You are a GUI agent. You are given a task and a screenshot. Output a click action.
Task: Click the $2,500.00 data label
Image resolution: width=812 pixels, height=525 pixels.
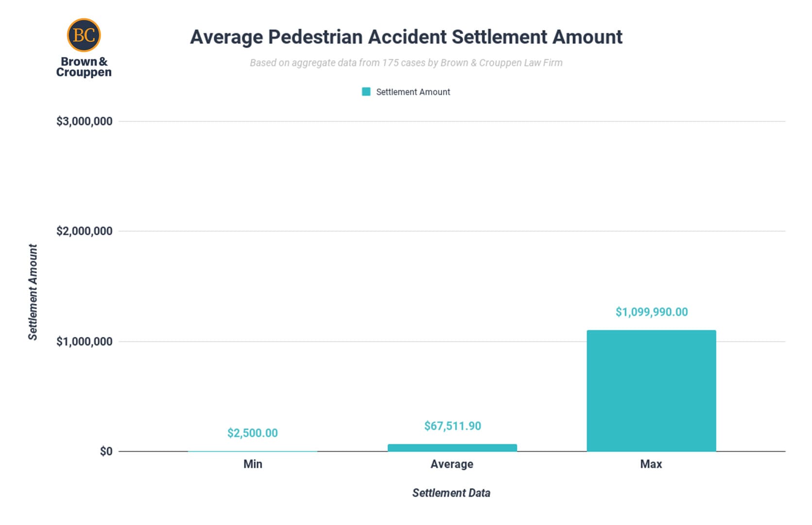[253, 433]
